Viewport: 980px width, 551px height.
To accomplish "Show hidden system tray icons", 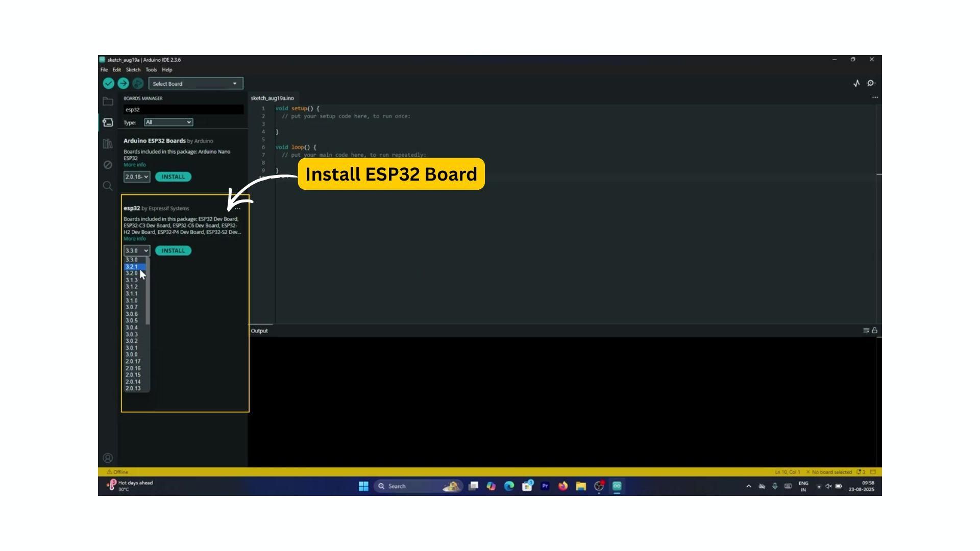I will click(x=749, y=486).
